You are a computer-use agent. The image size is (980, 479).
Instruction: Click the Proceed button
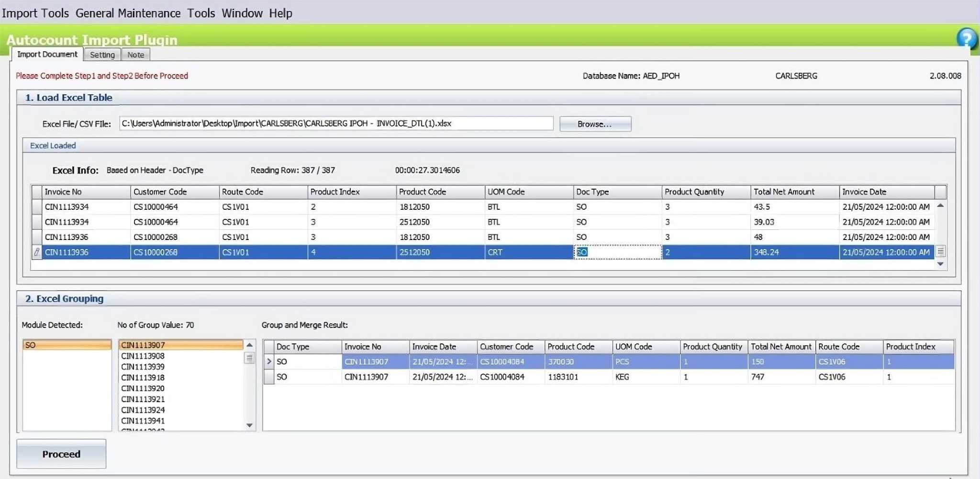(61, 454)
